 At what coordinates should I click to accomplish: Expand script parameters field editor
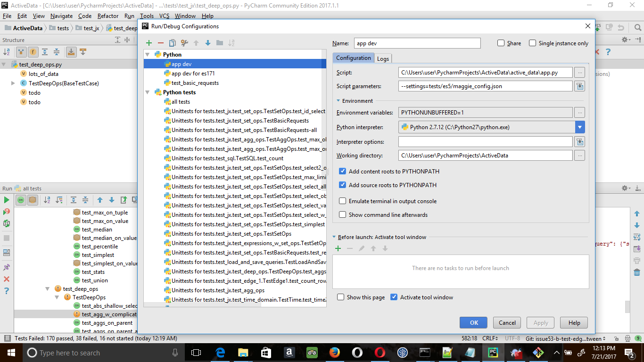pyautogui.click(x=580, y=86)
